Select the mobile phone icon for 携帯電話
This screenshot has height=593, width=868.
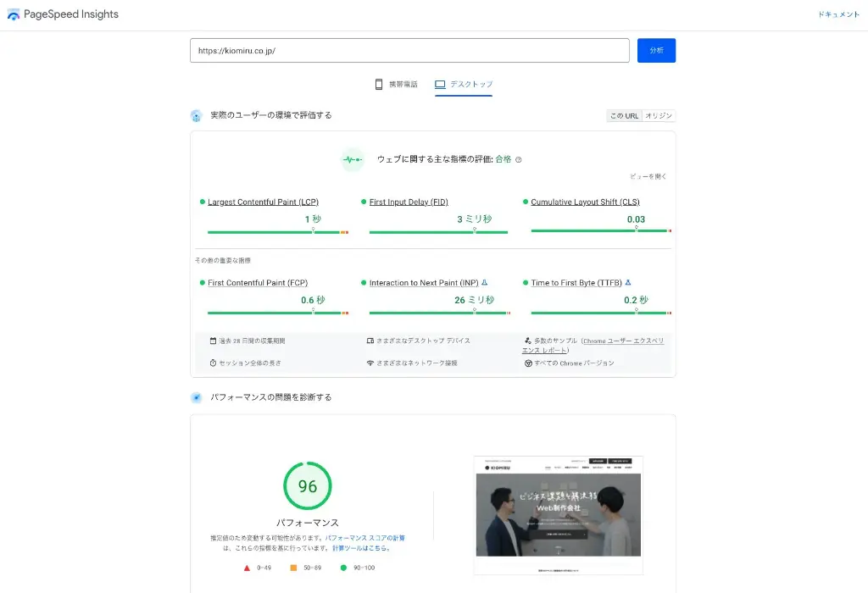pyautogui.click(x=378, y=84)
